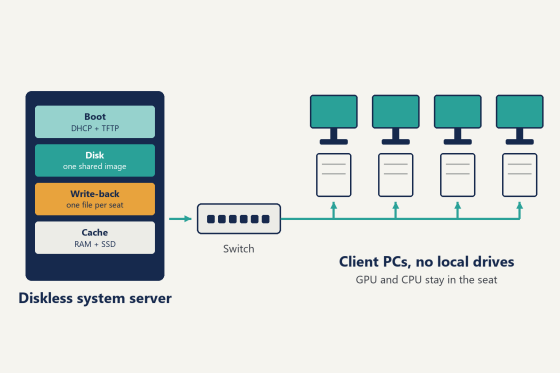Image resolution: width=560 pixels, height=374 pixels.
Task: Click the fourth client PC tower icon
Action: [x=520, y=175]
